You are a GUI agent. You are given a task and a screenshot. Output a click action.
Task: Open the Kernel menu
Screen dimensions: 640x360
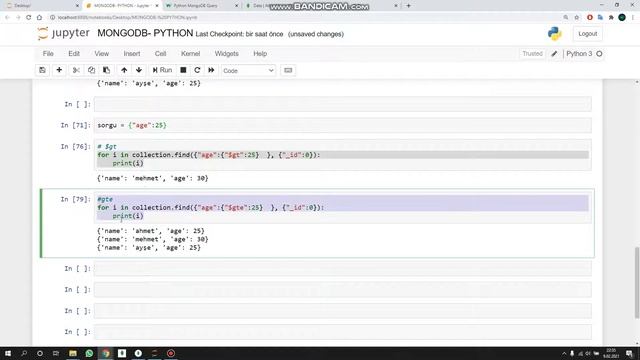coord(191,53)
